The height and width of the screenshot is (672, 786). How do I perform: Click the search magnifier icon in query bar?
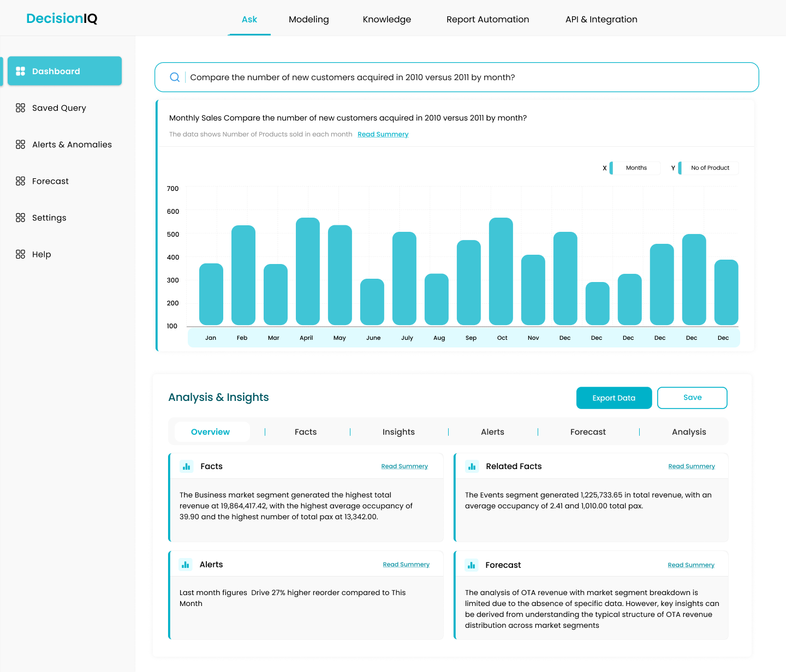(x=175, y=77)
